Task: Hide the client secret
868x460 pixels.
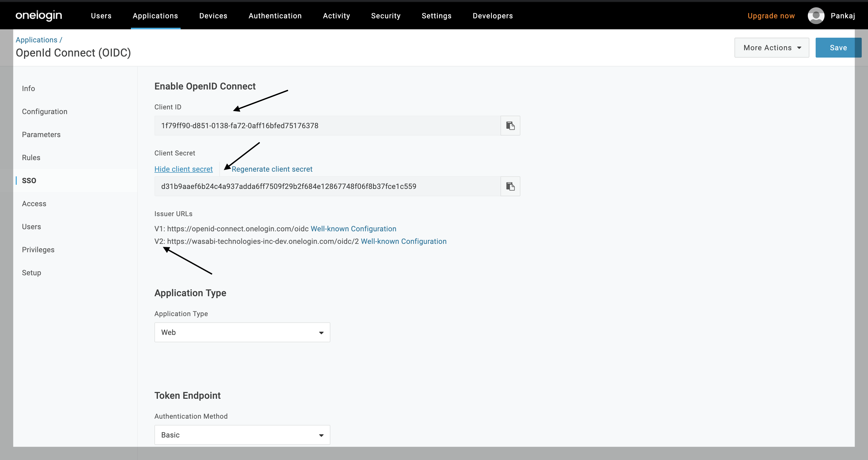Action: [183, 169]
